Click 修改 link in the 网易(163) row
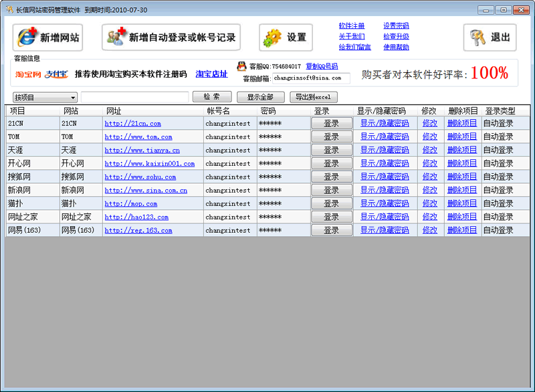Viewport: 535px width, 392px height. point(430,230)
